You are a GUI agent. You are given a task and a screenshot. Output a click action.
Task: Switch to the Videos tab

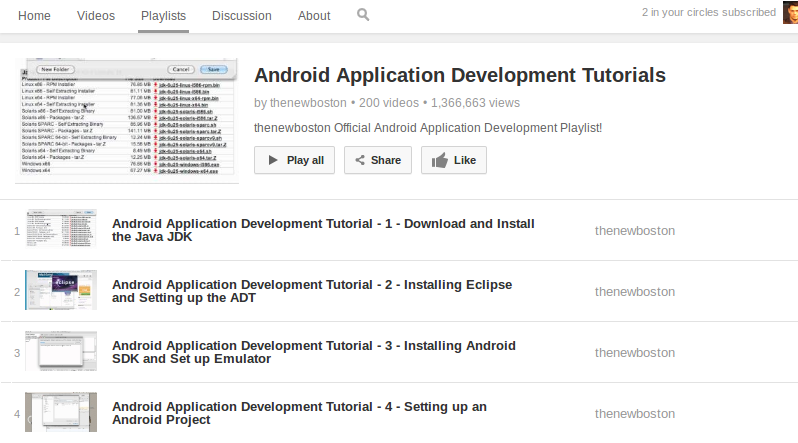pos(96,16)
